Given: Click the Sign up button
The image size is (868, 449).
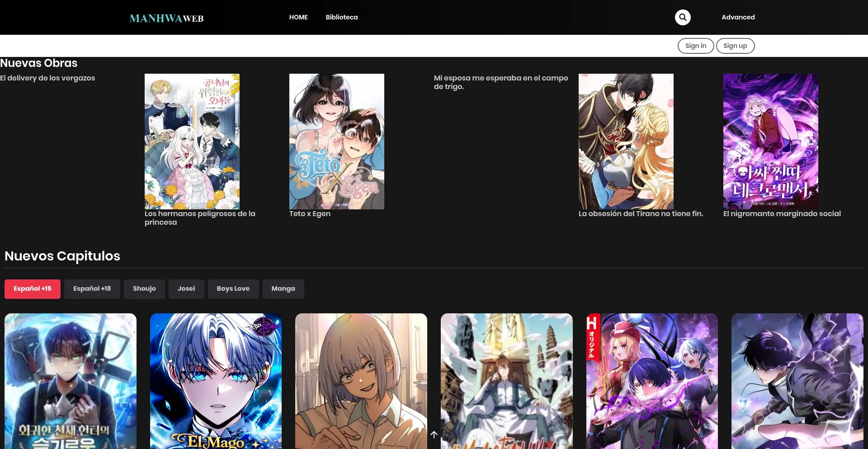Looking at the screenshot, I should [735, 46].
